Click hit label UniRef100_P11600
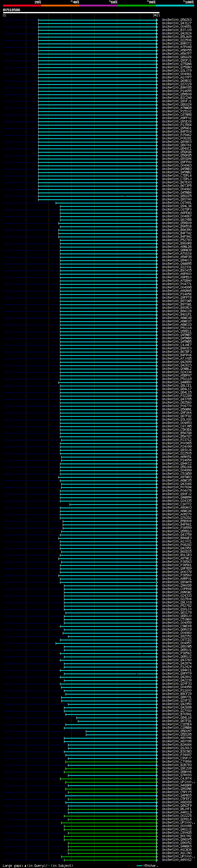 177,690
